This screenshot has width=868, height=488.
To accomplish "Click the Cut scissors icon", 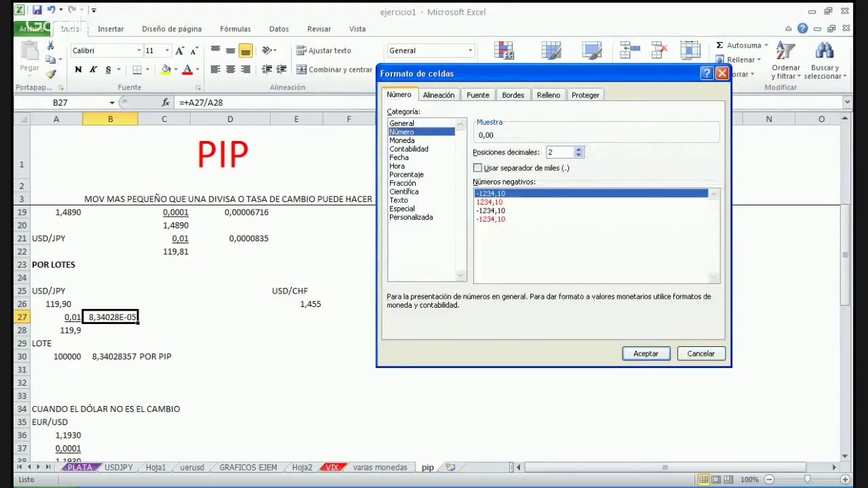I will (50, 45).
